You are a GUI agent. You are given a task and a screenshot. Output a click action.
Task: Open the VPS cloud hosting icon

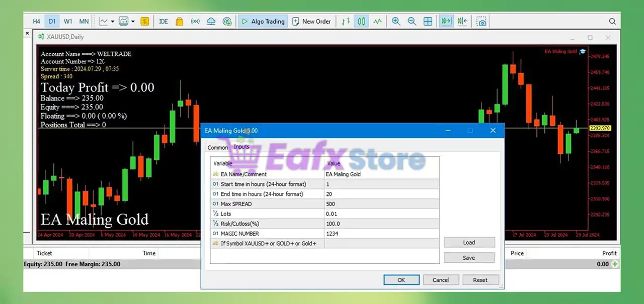[x=211, y=22]
